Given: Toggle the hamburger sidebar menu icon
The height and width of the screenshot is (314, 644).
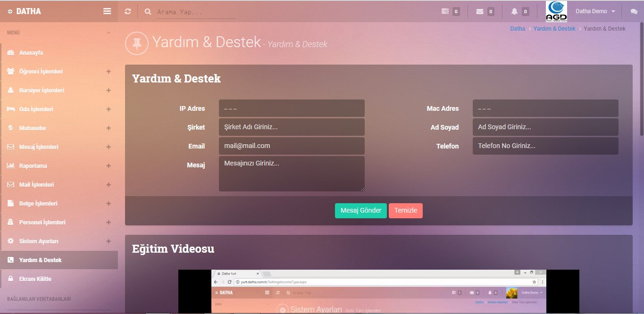Looking at the screenshot, I should (107, 11).
